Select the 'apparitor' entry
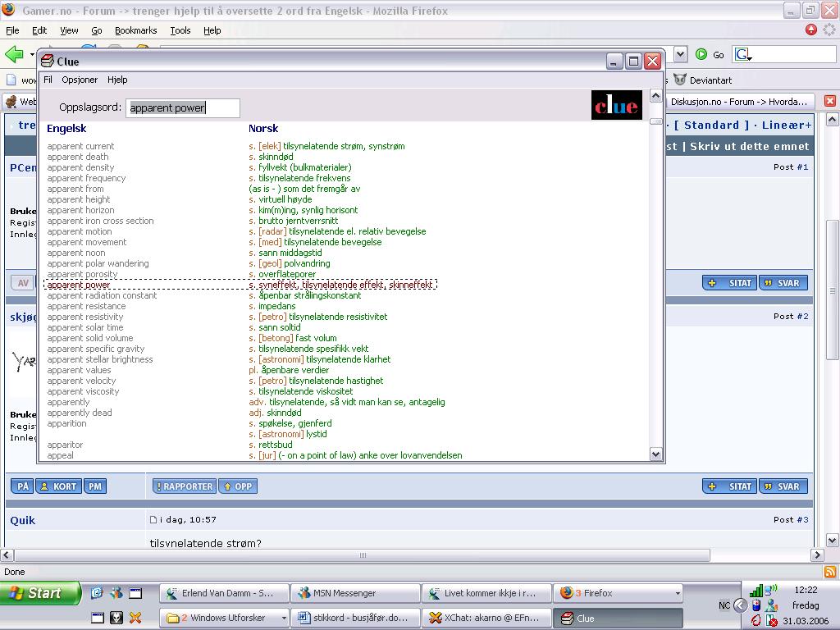 coord(65,445)
